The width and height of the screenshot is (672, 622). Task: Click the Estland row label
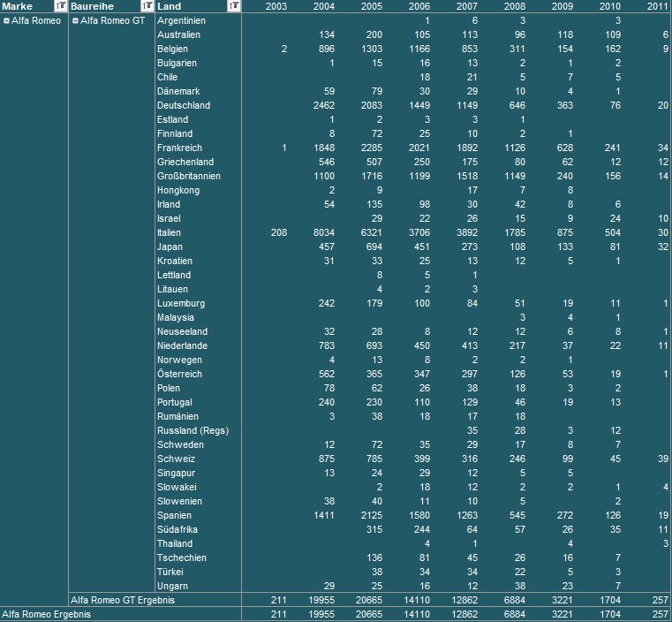(x=172, y=119)
